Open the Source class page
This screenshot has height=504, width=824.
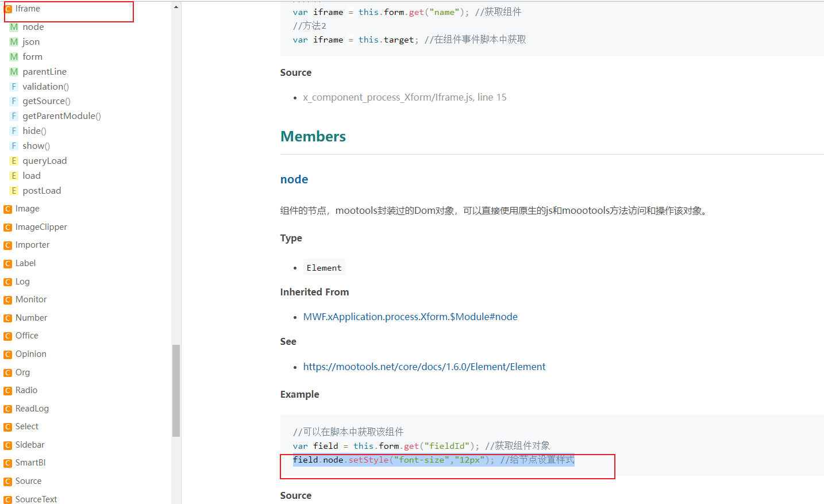(29, 481)
